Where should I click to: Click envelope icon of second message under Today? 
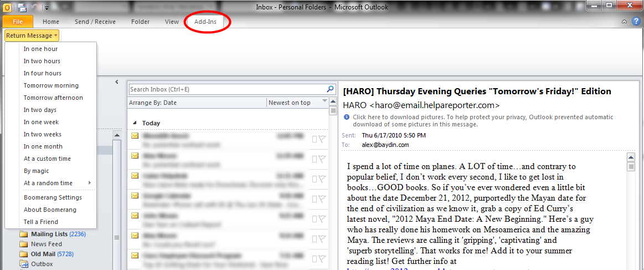pos(135,155)
